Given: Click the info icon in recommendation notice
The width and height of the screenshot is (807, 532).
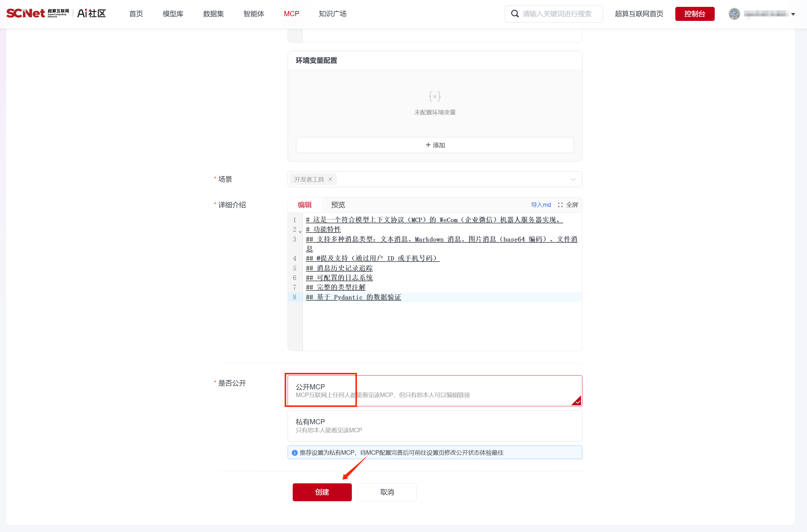Looking at the screenshot, I should [x=294, y=453].
